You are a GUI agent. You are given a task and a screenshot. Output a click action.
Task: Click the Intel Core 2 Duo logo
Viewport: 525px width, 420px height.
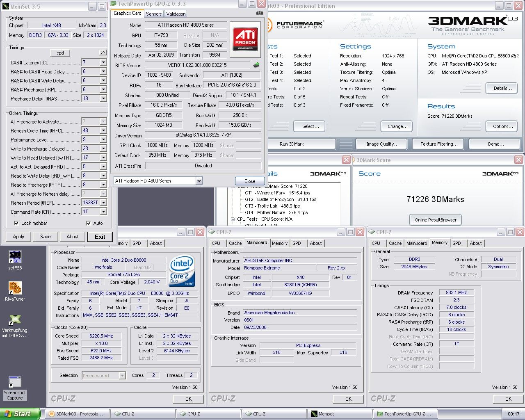[x=182, y=271]
